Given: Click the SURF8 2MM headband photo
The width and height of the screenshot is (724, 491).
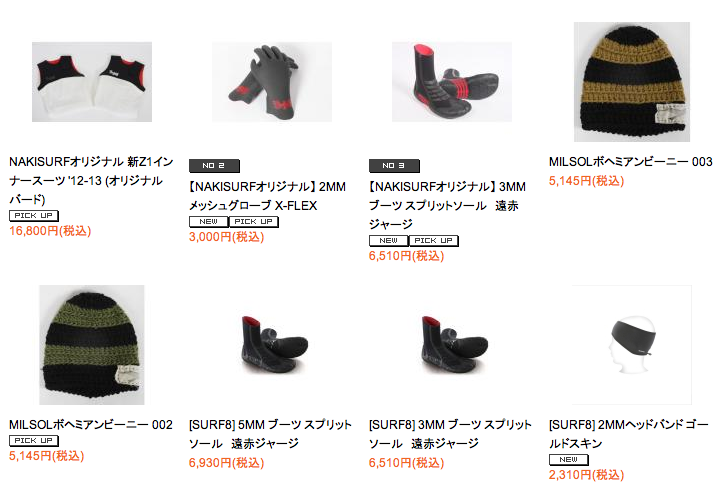Looking at the screenshot, I should pos(632,345).
